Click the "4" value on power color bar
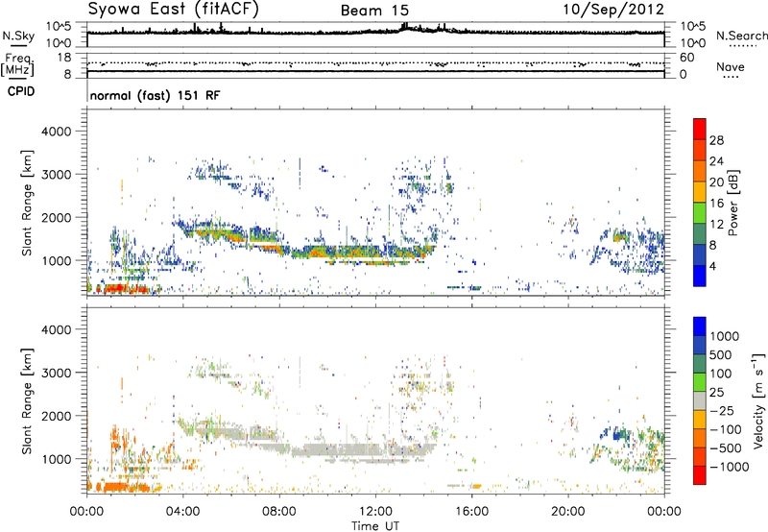This screenshot has width=768, height=532. (712, 266)
